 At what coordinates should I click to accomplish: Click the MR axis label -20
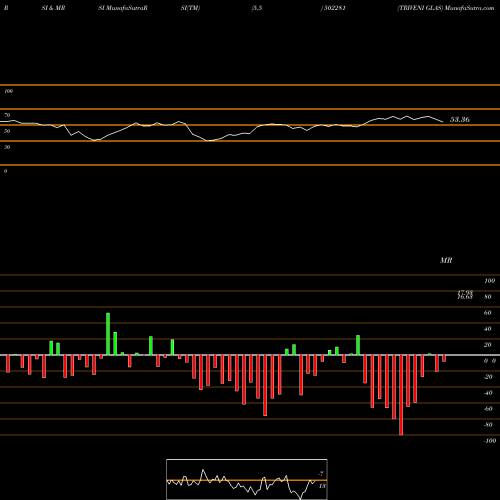point(488,377)
